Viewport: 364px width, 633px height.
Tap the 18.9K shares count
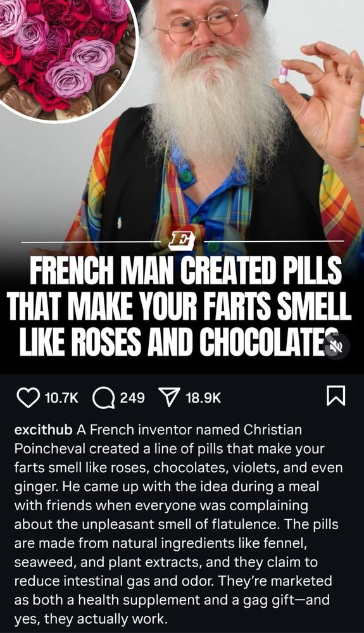click(x=203, y=398)
